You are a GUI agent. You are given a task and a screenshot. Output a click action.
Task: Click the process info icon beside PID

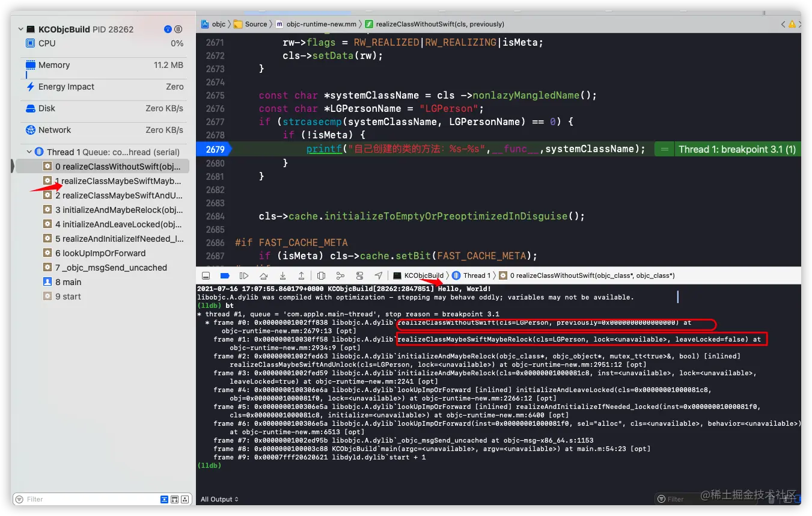coord(168,29)
